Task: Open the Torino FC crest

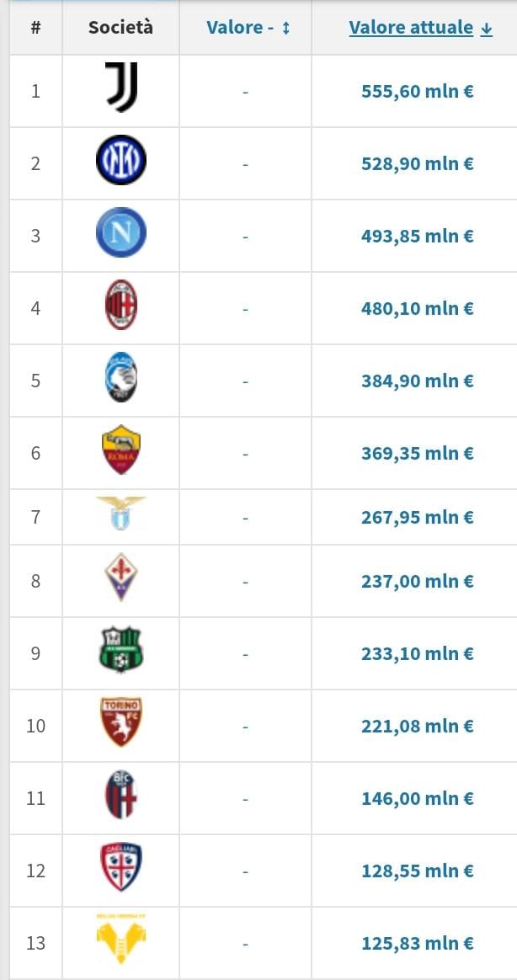Action: tap(120, 723)
